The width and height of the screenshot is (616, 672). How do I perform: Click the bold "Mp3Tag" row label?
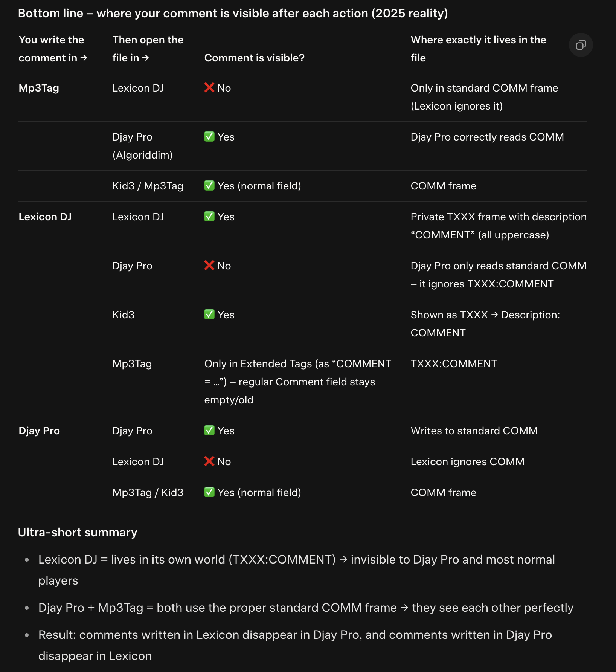(x=39, y=88)
